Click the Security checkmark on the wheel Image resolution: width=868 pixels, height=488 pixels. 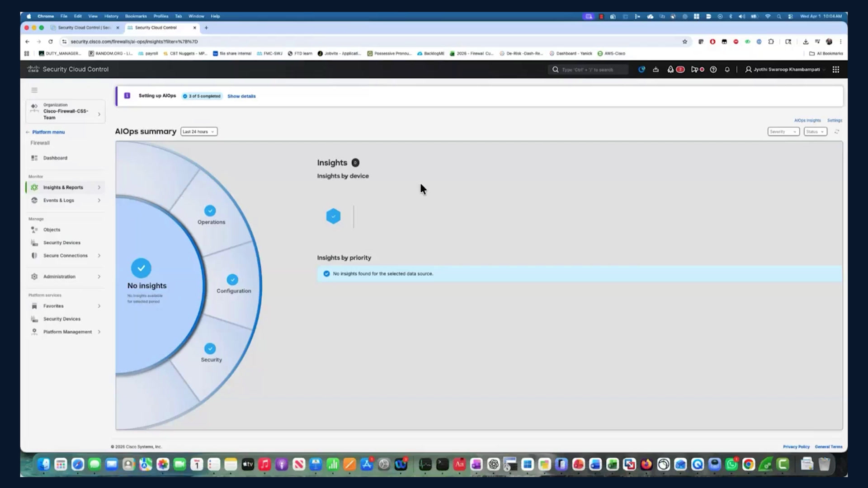210,349
